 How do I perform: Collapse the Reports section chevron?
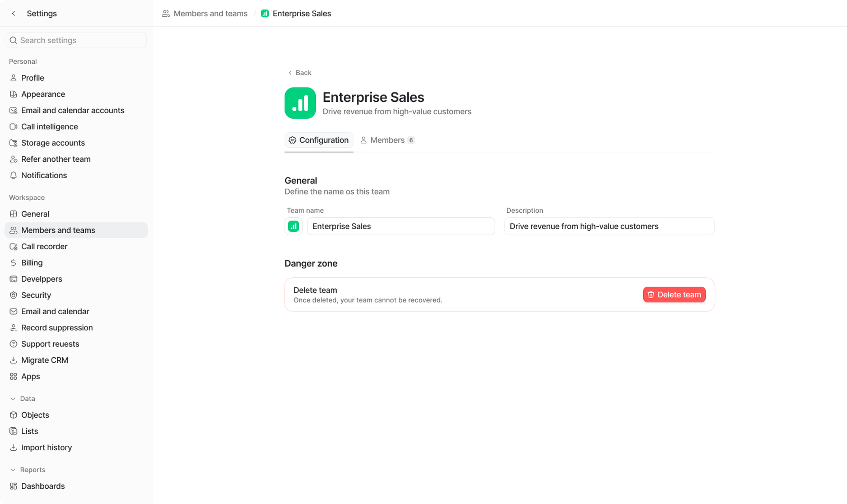click(x=13, y=470)
